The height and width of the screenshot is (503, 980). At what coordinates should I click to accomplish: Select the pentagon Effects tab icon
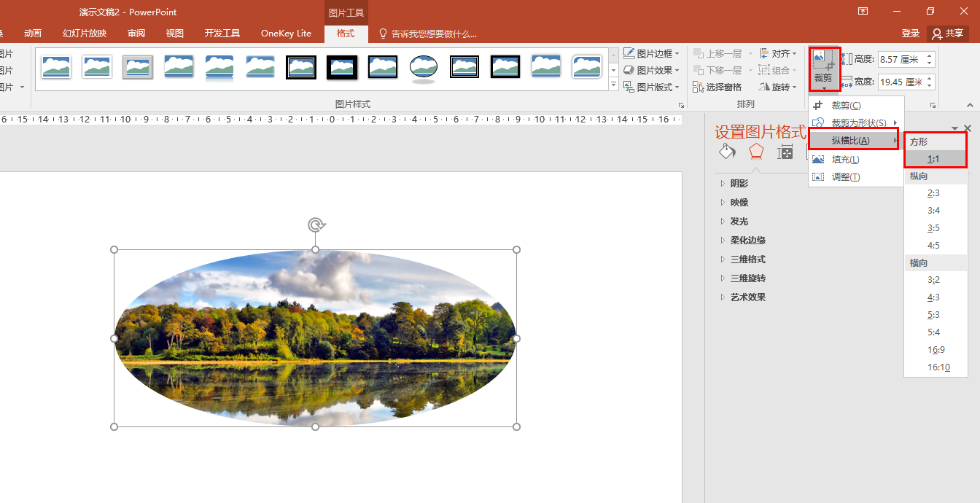(x=756, y=151)
